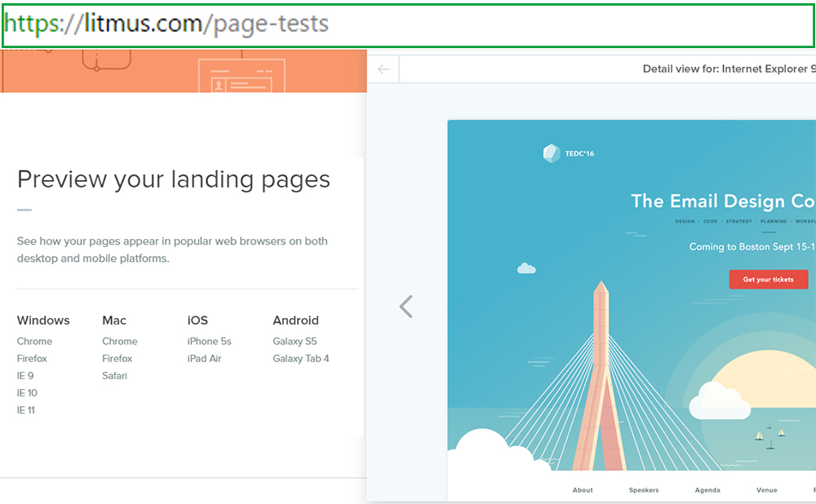Select Safari under the Mac column

[x=115, y=376]
